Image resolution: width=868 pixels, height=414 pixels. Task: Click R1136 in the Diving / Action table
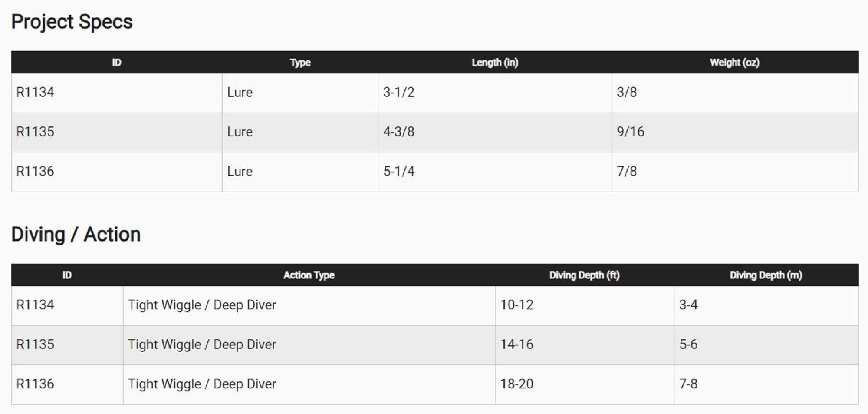tap(35, 384)
